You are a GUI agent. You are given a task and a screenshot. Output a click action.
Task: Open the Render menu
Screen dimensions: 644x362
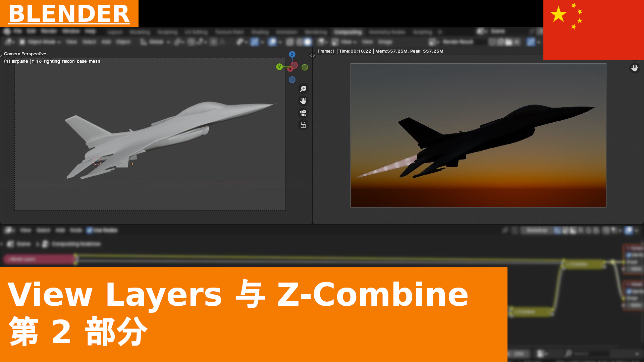click(x=49, y=32)
